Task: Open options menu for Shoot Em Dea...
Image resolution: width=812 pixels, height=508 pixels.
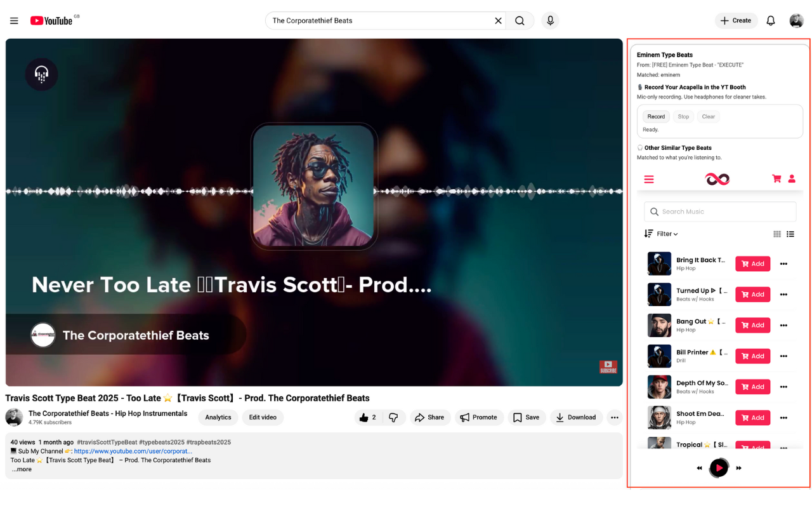Action: click(783, 418)
